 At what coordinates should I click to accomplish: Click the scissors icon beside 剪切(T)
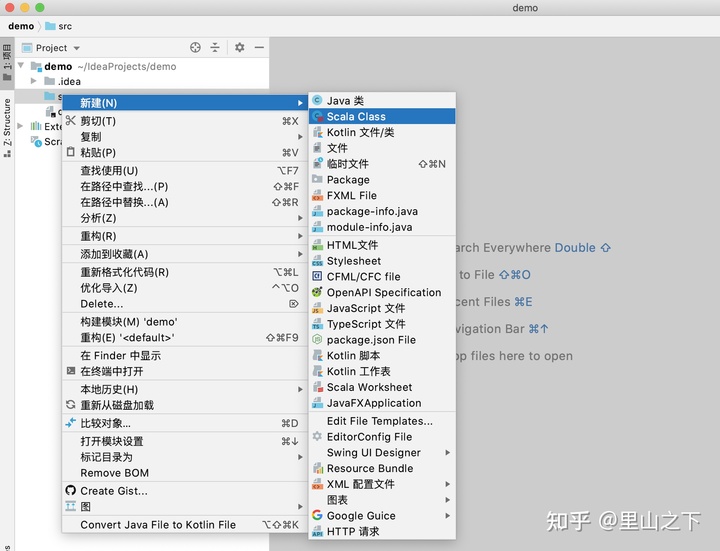coord(70,120)
